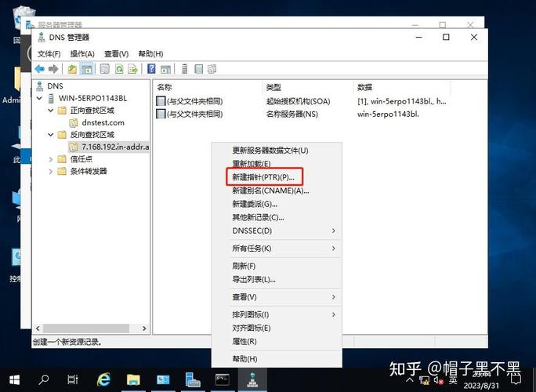
Task: Select the 名称服务器(NS) record row
Action: pos(301,114)
